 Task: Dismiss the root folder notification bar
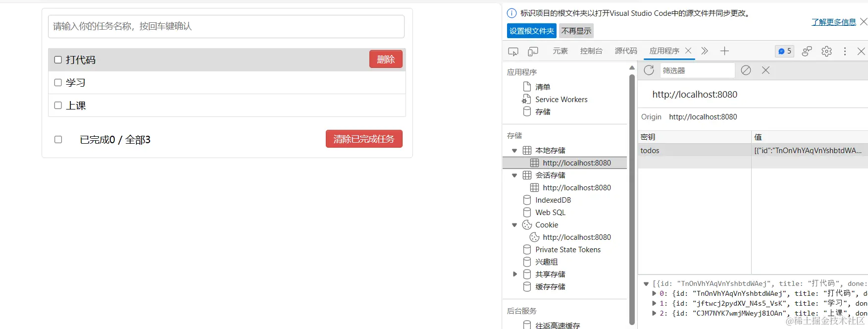pyautogui.click(x=863, y=22)
